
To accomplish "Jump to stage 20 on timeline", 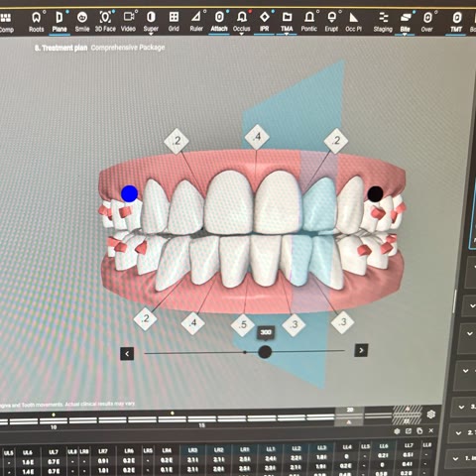I will (350, 416).
